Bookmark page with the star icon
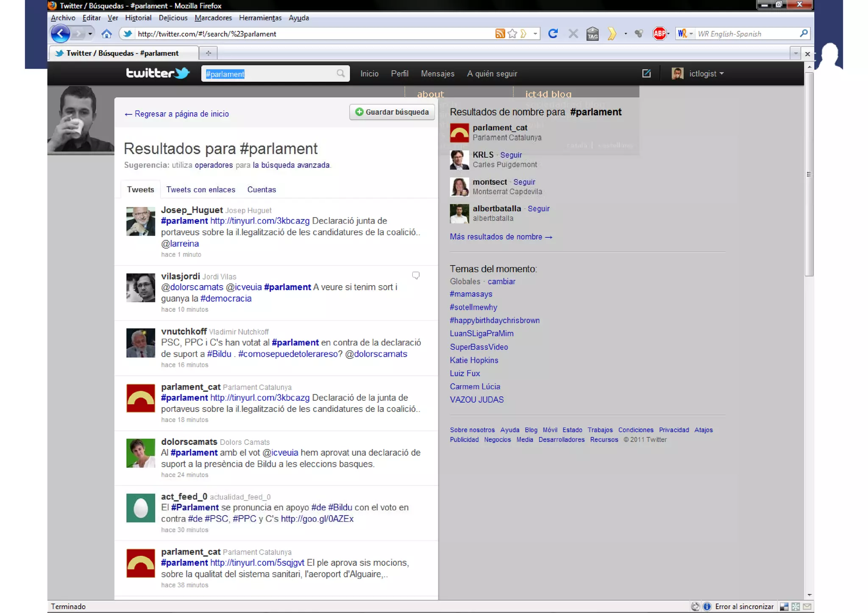Image resolution: width=868 pixels, height=613 pixels. pos(512,34)
